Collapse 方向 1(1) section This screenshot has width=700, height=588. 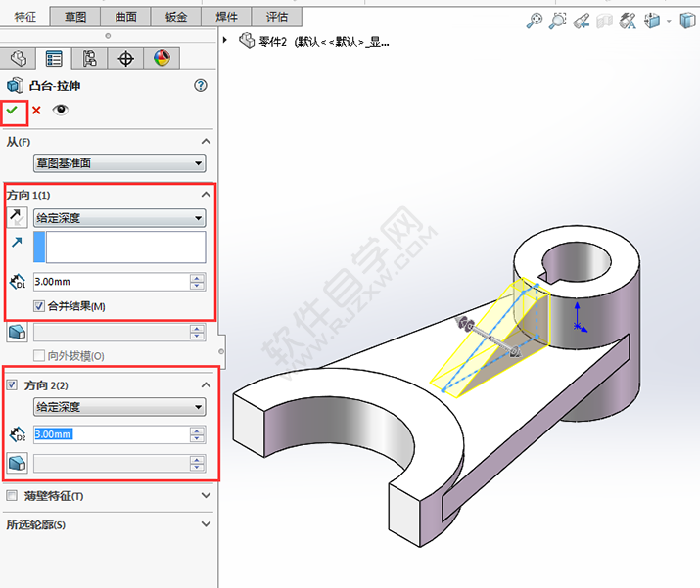pos(206,194)
